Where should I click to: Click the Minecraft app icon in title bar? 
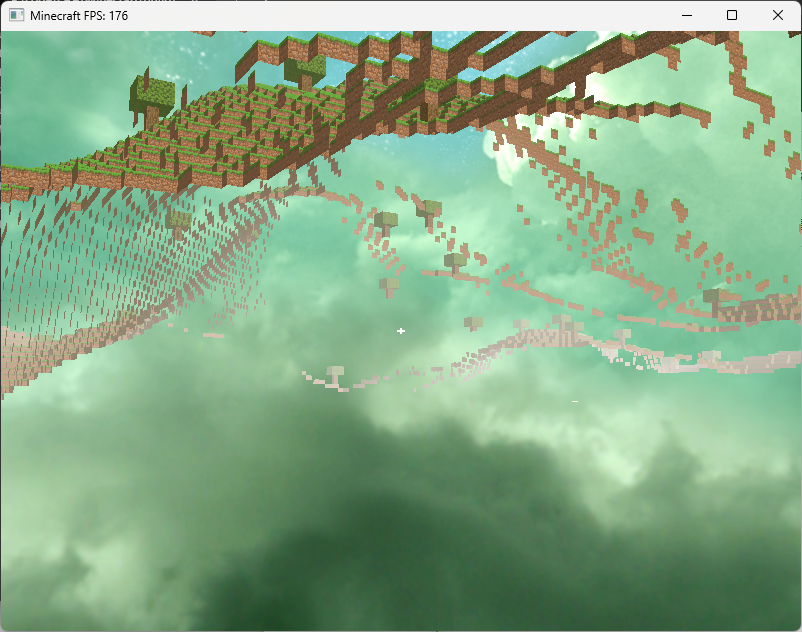(16, 16)
